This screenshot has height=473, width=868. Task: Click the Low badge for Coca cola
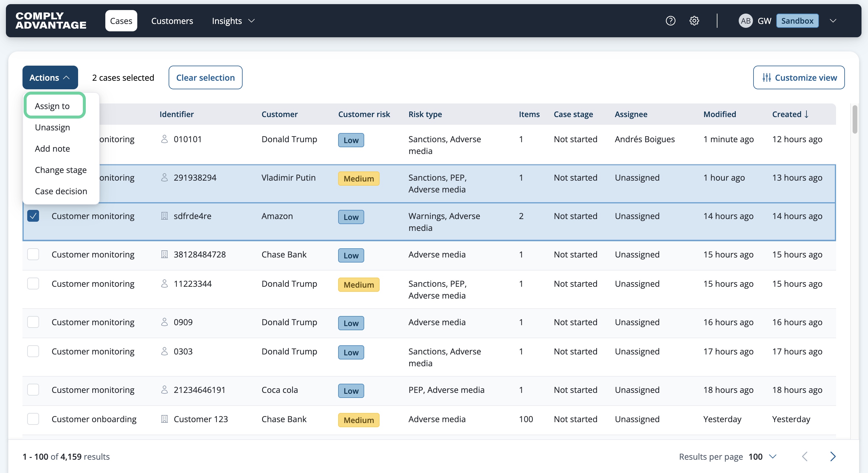(x=351, y=391)
